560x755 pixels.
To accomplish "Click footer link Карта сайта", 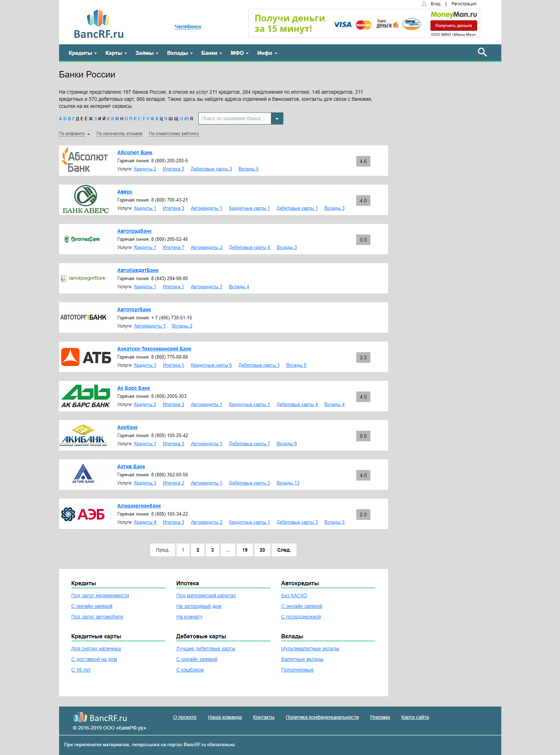I will point(415,717).
